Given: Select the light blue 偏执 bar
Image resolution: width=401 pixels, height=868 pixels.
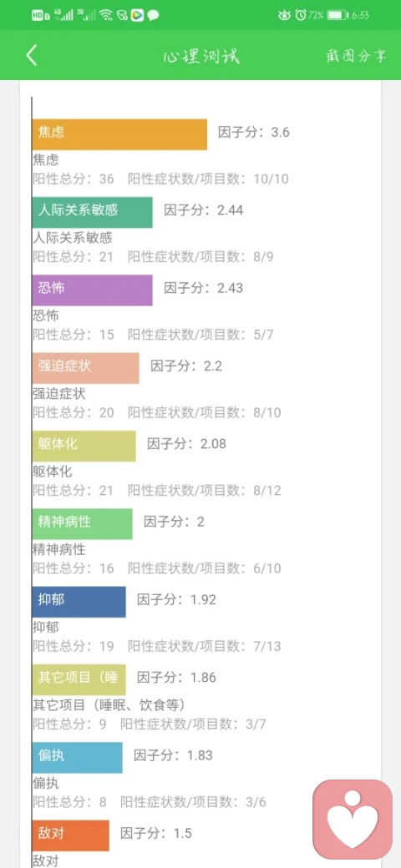Looking at the screenshot, I should tap(78, 757).
